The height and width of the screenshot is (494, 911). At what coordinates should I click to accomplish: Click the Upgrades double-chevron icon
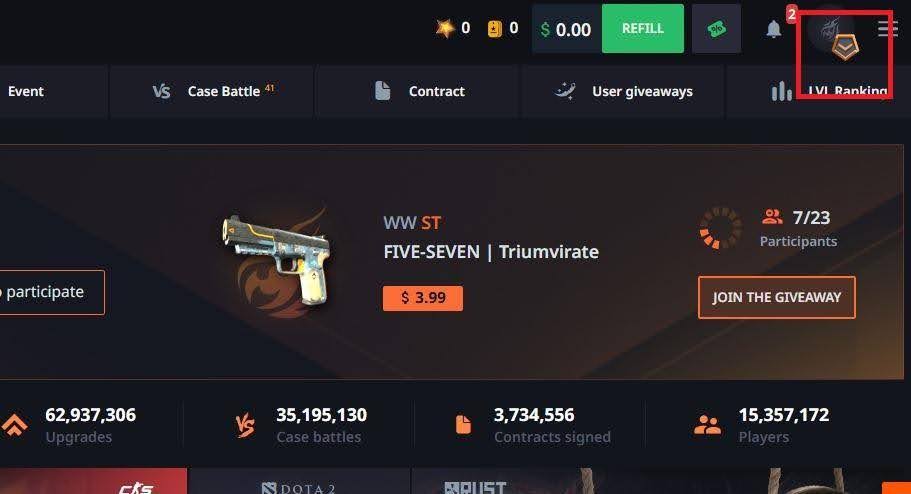tap(15, 425)
